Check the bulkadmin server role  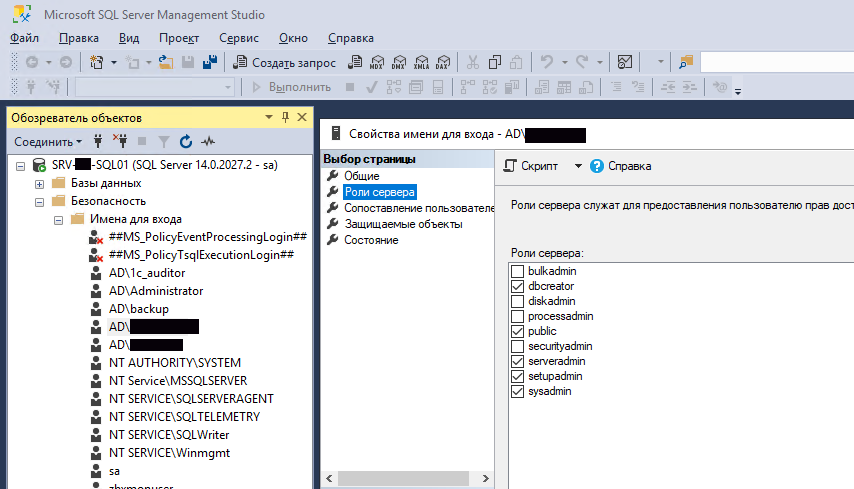click(x=517, y=271)
